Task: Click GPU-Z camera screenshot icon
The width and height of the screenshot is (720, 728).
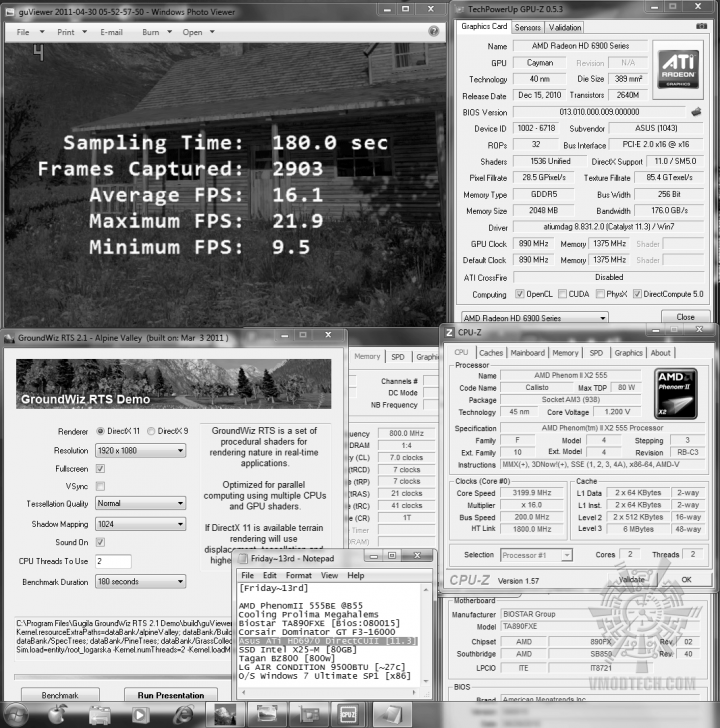Action: [701, 26]
